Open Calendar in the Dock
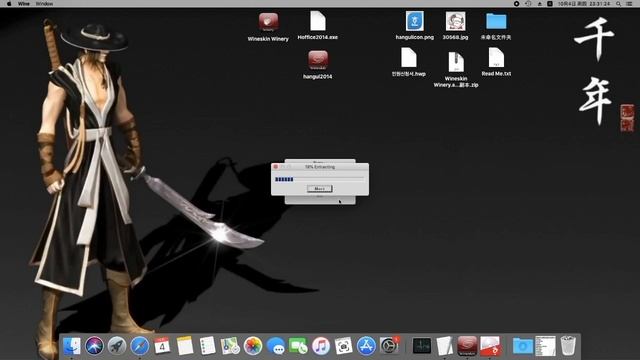This screenshot has height=360, width=640. [x=162, y=346]
